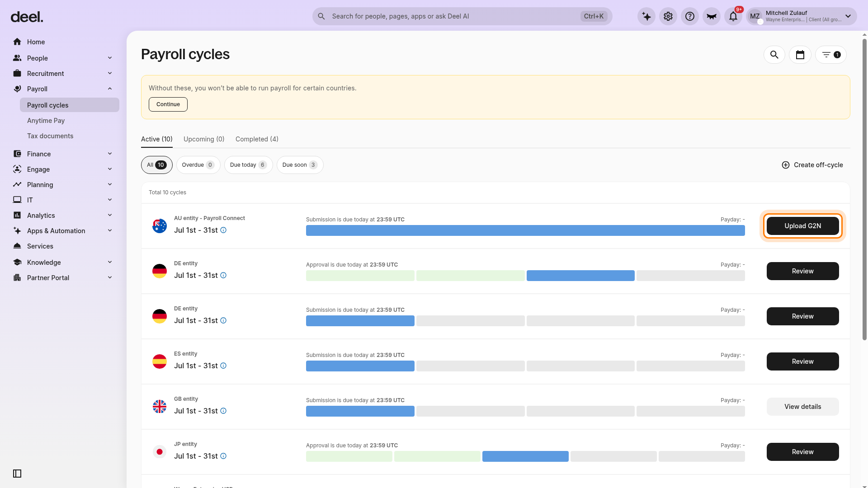Click the Planning trend-line icon
The width and height of the screenshot is (868, 488).
pos(17,185)
